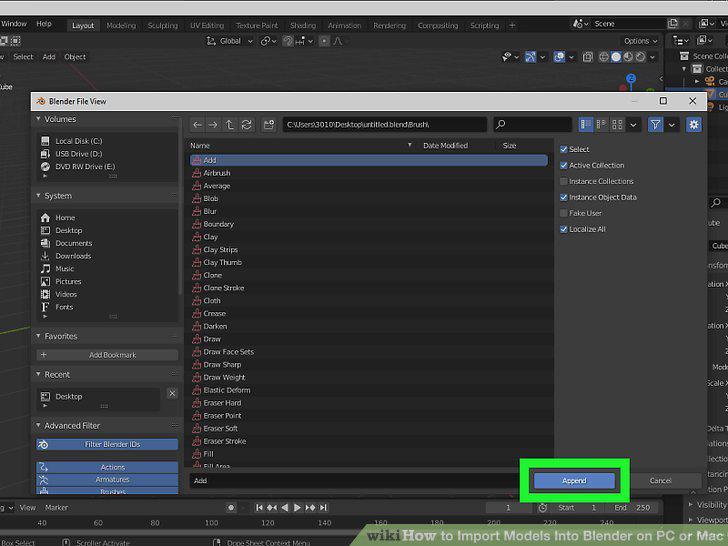
Task: Switch to horizontal list display mode
Action: click(x=601, y=124)
